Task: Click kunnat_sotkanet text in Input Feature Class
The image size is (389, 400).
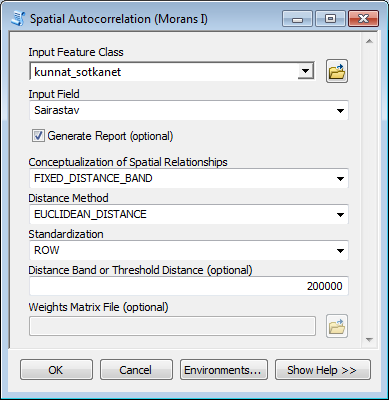Action: click(x=78, y=72)
